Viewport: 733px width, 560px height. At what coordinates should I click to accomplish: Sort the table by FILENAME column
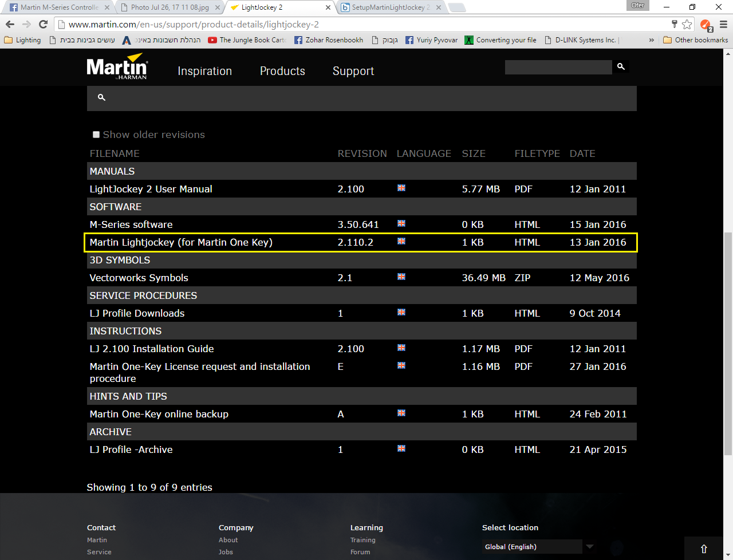[x=115, y=153]
